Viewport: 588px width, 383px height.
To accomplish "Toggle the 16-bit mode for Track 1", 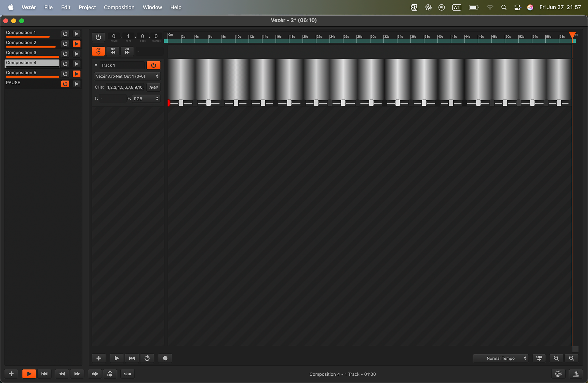I will tap(153, 87).
